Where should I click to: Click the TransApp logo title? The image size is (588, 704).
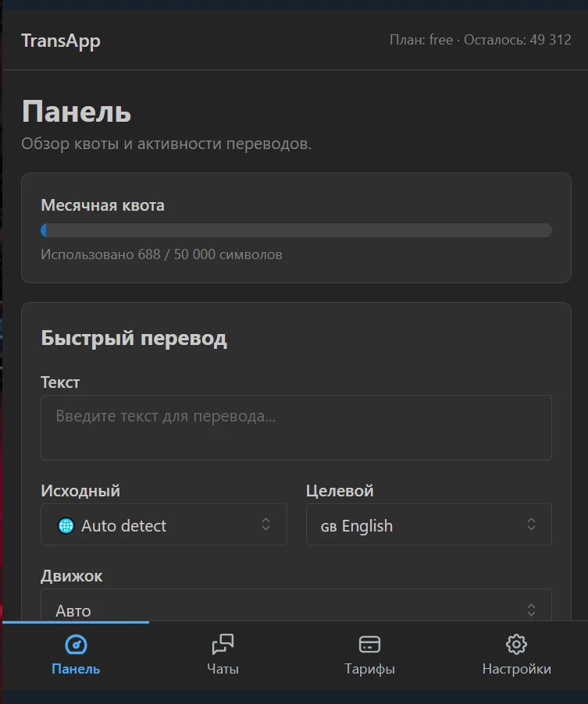coord(61,41)
